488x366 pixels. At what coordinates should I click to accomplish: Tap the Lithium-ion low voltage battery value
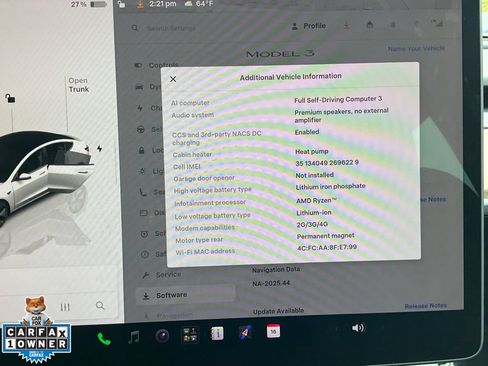[x=314, y=212]
